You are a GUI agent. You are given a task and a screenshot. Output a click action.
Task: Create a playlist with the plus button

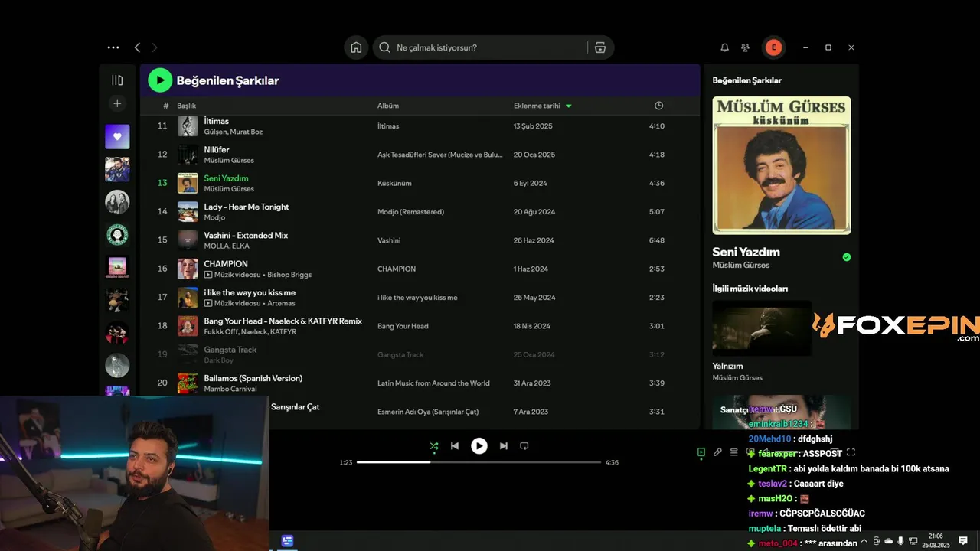click(x=117, y=103)
